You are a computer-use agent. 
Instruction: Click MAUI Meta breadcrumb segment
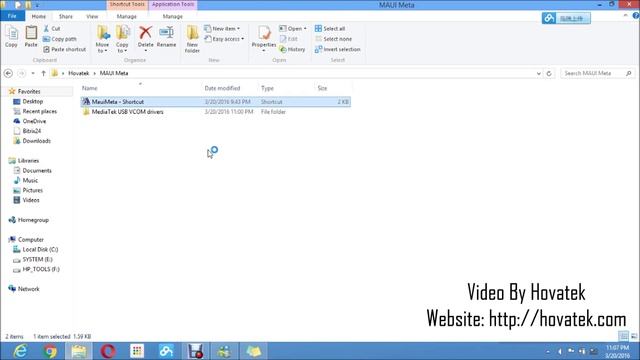coord(114,73)
